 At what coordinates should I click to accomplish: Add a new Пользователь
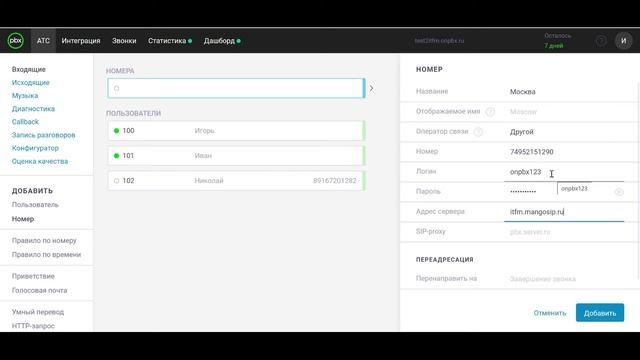35,204
